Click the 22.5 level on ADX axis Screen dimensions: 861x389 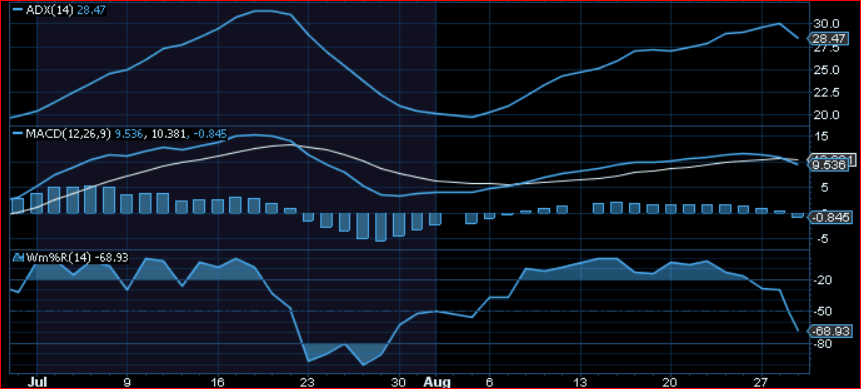(826, 92)
